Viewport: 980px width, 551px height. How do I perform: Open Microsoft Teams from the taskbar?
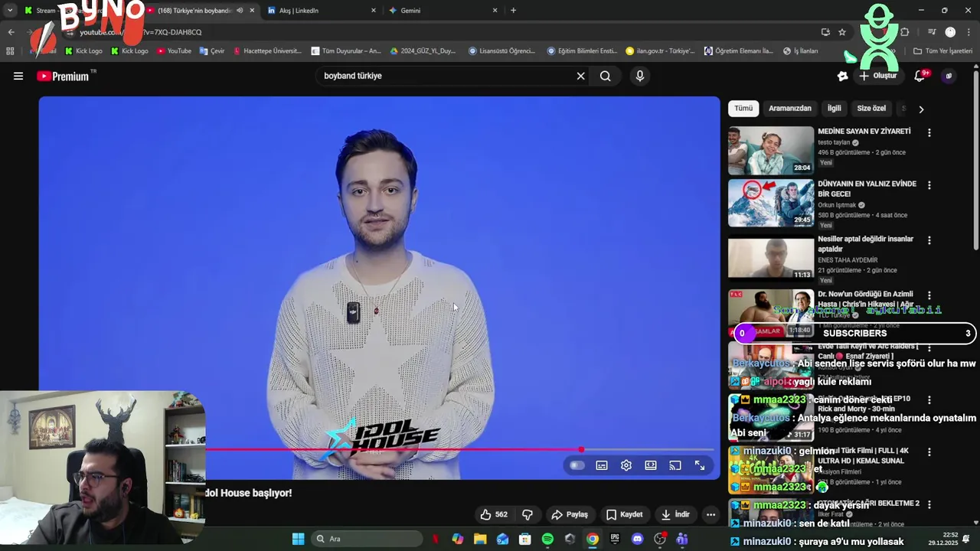tap(682, 539)
